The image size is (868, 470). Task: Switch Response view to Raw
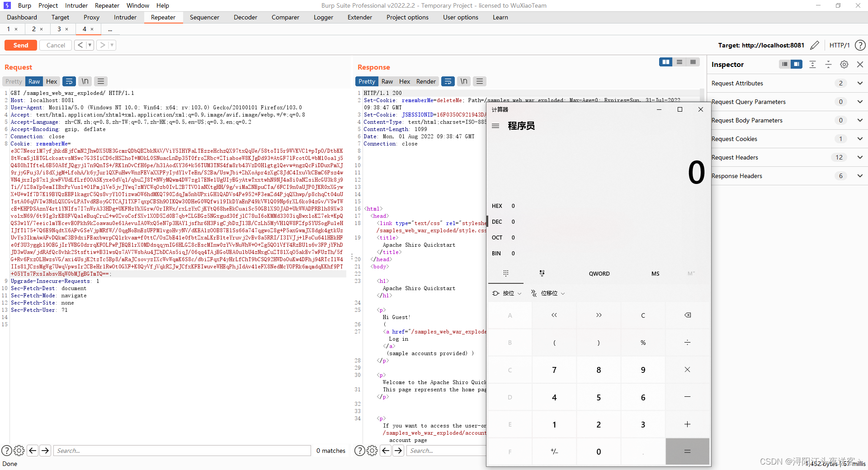(387, 81)
